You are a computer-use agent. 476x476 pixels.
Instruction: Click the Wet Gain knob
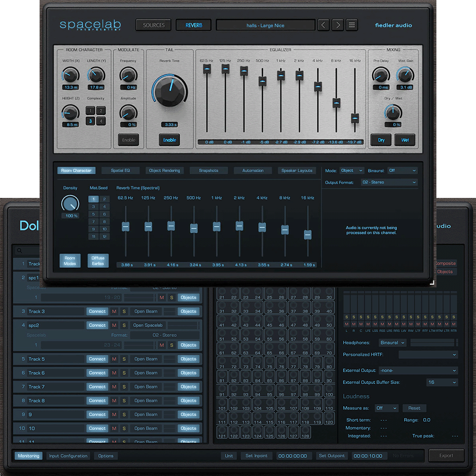405,75
